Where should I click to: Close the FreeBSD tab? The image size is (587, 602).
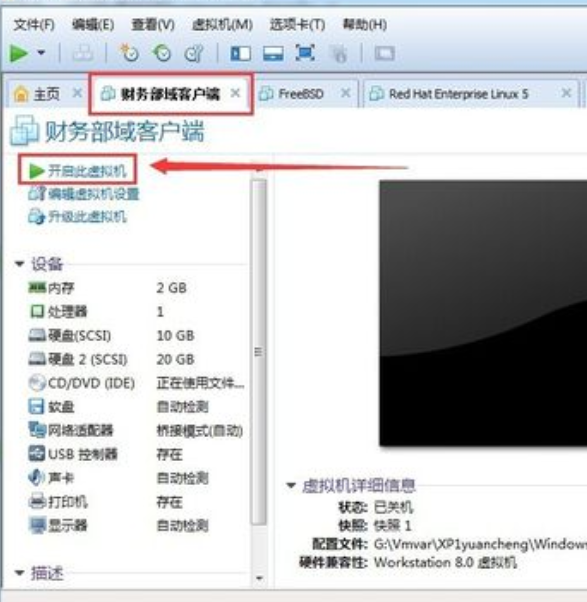[x=346, y=93]
